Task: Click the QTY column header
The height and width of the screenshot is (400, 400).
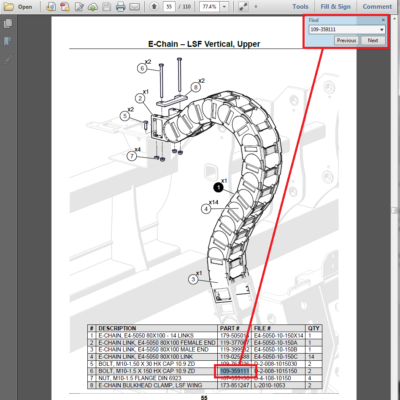Action: [x=314, y=328]
